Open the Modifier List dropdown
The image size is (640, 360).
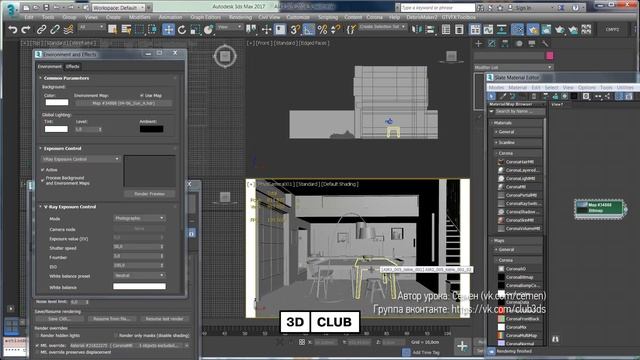[x=513, y=67]
